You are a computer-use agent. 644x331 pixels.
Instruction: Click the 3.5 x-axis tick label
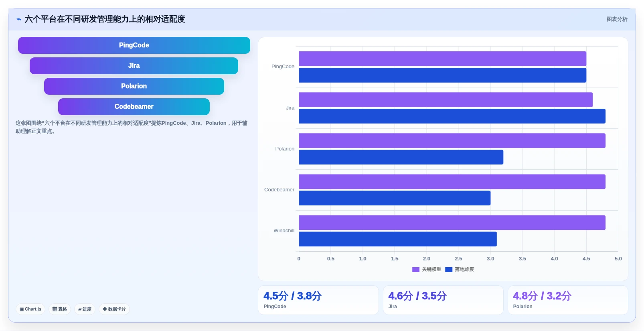(x=522, y=259)
